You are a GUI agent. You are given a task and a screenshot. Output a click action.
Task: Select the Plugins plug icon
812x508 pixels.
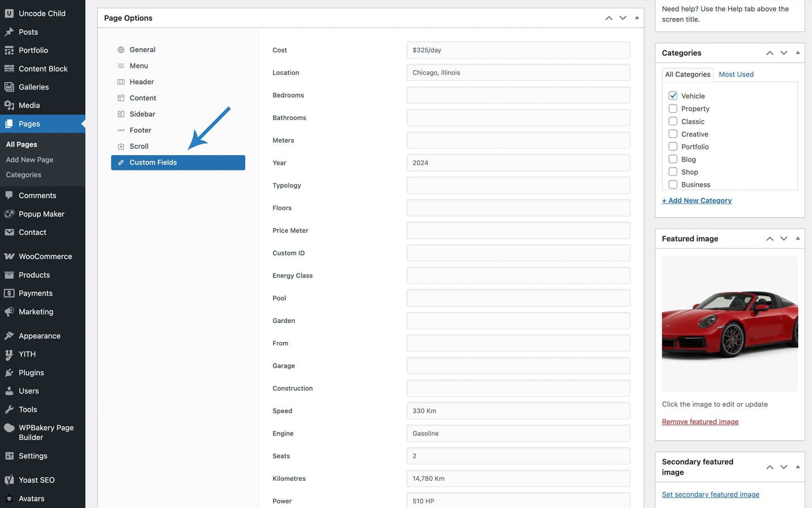click(9, 373)
